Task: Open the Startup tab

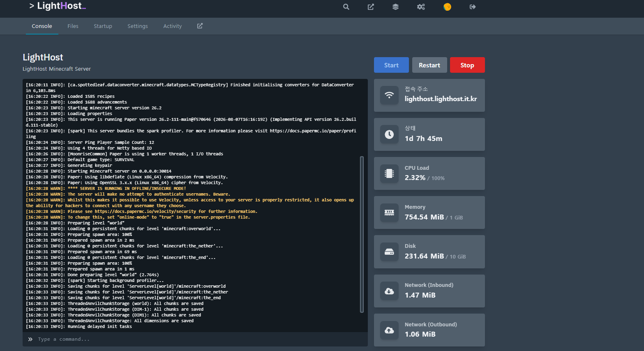Action: pyautogui.click(x=103, y=26)
